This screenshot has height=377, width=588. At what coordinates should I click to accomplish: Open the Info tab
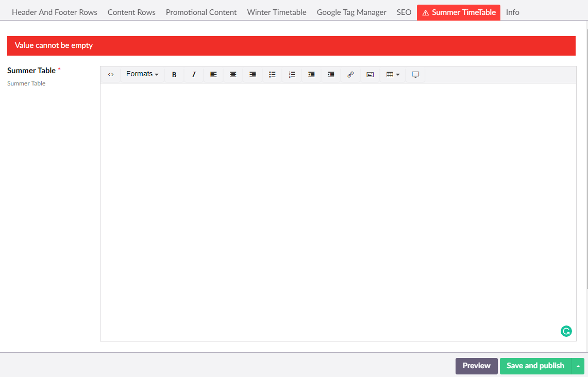pos(513,12)
